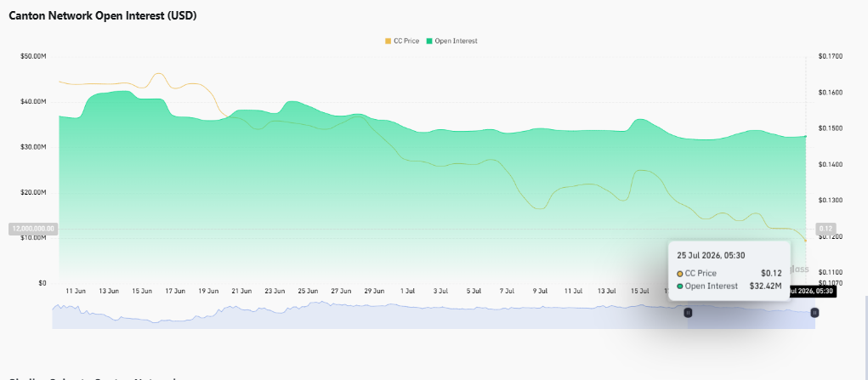Click the 25 Jun x-axis tick
The image size is (868, 380).
tap(308, 291)
